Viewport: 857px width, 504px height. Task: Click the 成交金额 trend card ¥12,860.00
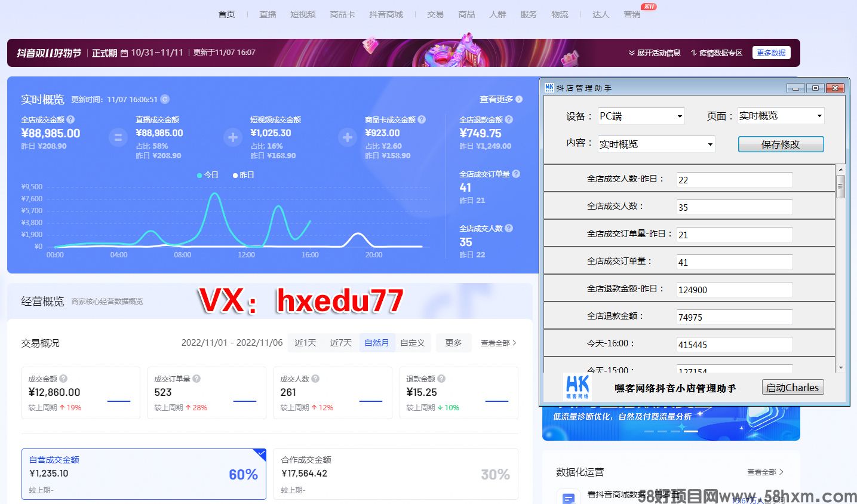81,393
